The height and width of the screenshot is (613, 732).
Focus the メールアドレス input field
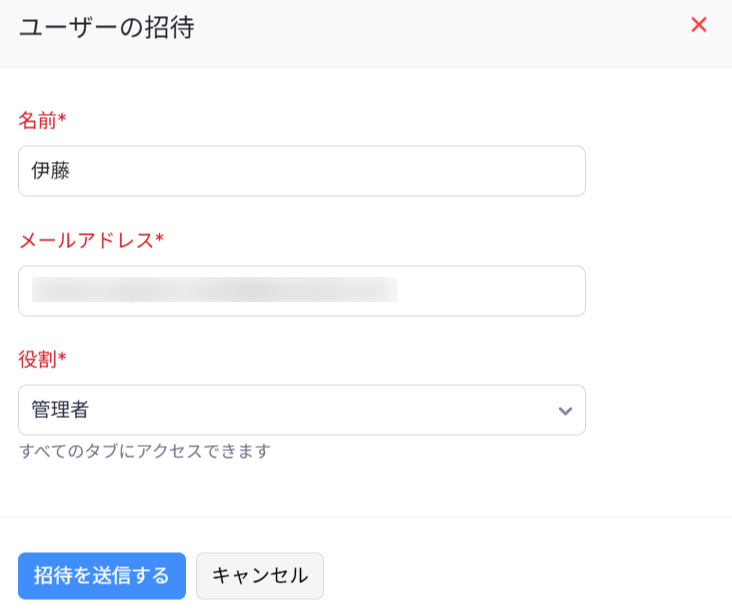click(301, 291)
